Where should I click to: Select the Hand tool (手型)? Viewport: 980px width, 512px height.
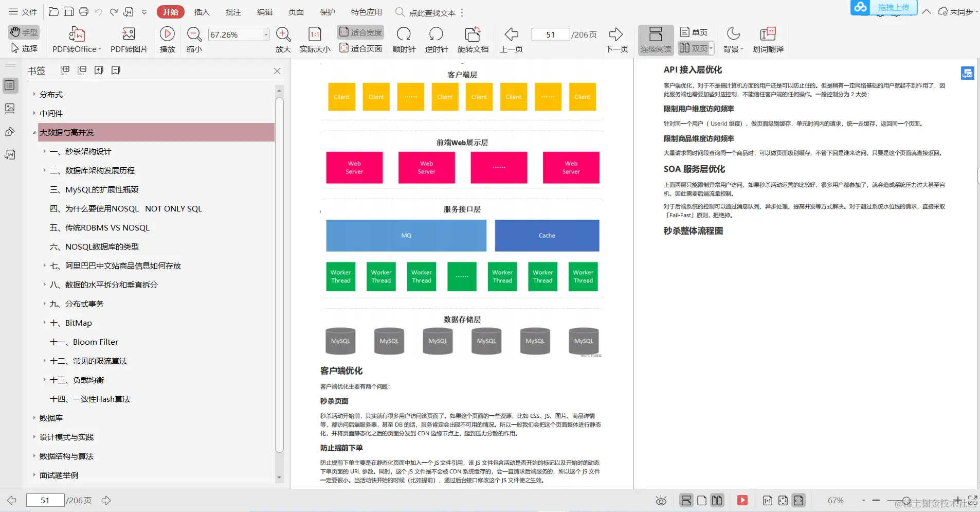24,32
